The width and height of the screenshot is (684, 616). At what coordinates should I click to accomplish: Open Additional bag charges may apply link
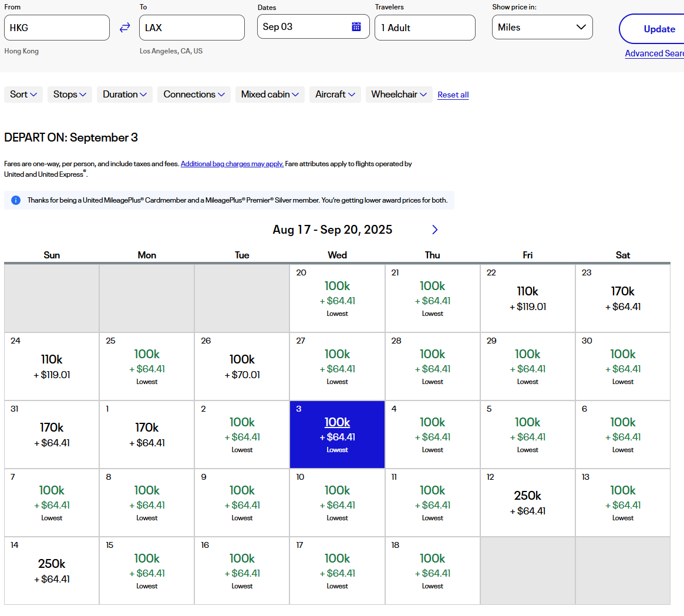click(x=232, y=164)
